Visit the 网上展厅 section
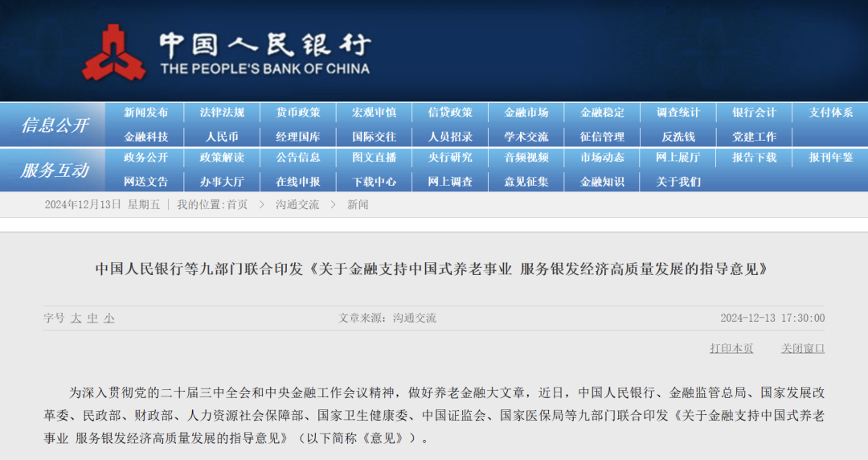 678,158
